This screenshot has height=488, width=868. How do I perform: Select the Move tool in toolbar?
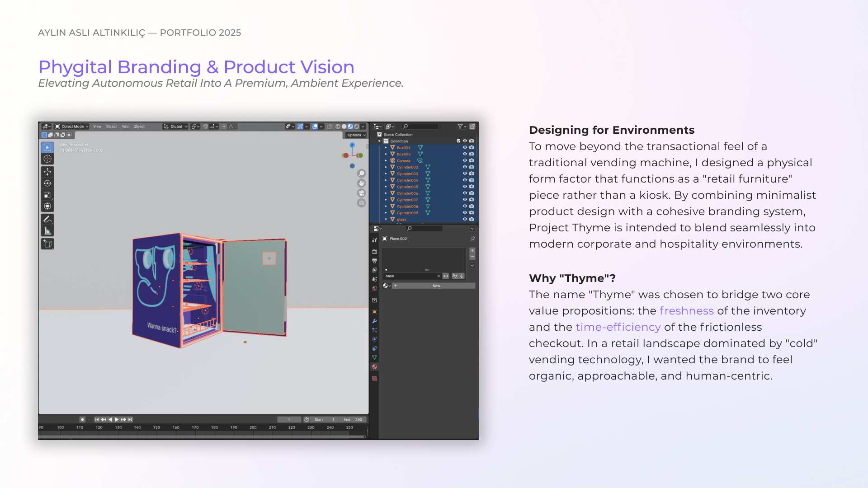click(x=47, y=172)
